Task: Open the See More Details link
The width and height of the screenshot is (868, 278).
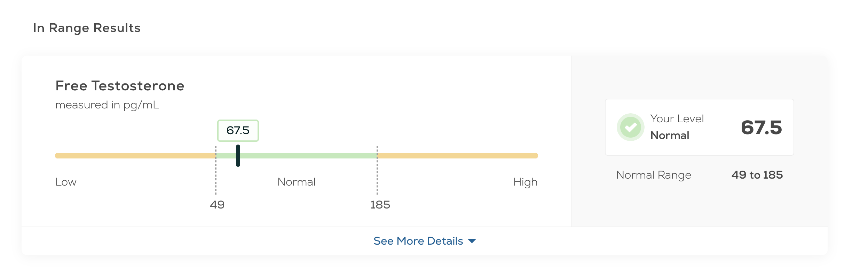Action: 418,241
